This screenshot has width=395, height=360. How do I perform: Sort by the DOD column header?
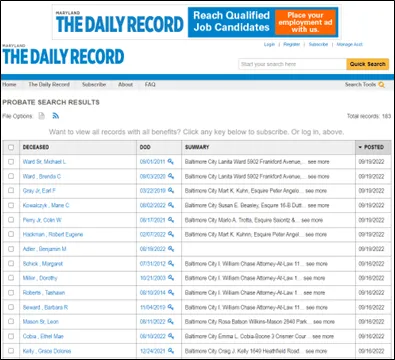(x=145, y=147)
